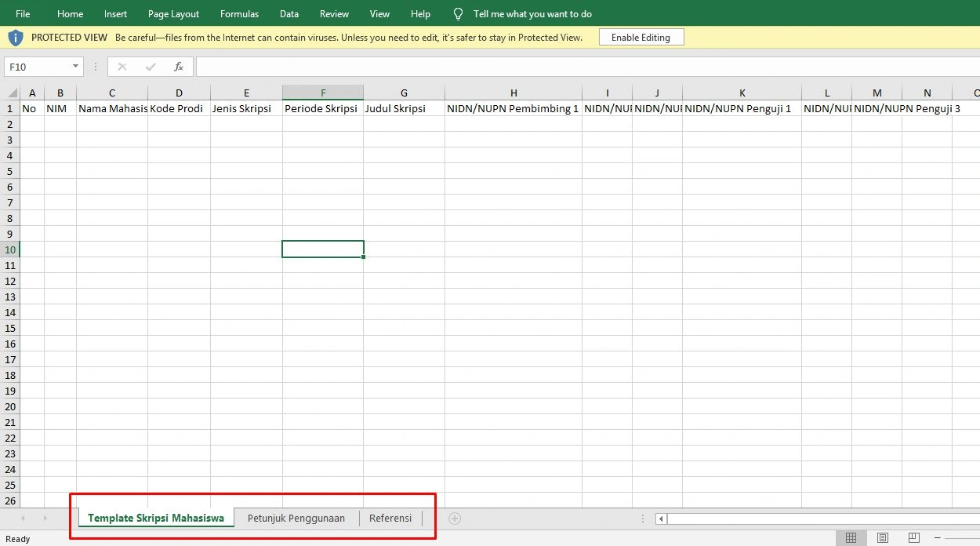Click the Nama Mahasis cell

112,108
